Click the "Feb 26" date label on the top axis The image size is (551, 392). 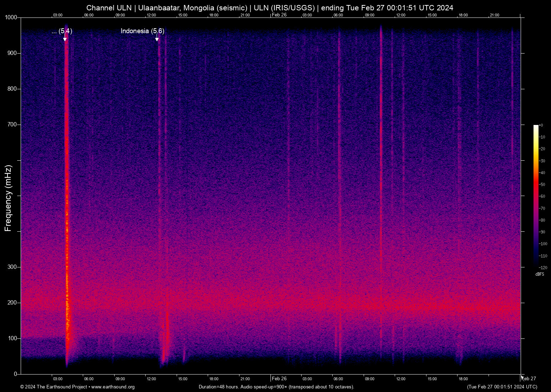tap(279, 15)
